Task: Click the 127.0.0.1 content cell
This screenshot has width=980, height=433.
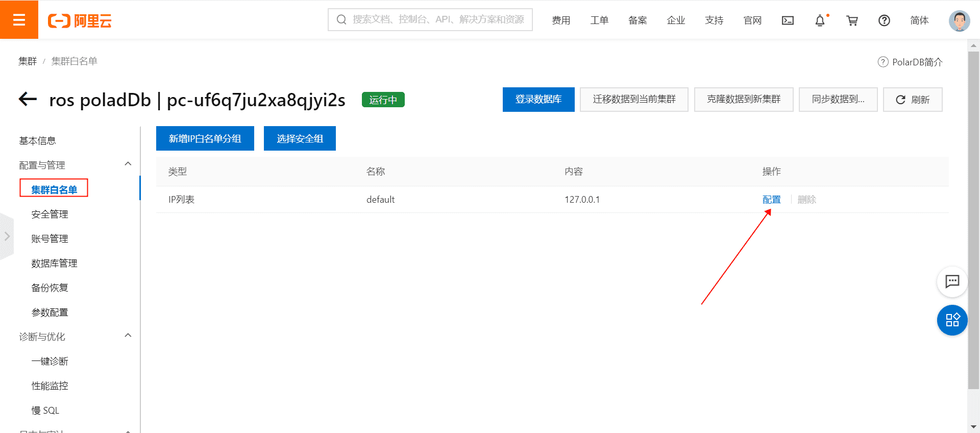Action: tap(582, 200)
